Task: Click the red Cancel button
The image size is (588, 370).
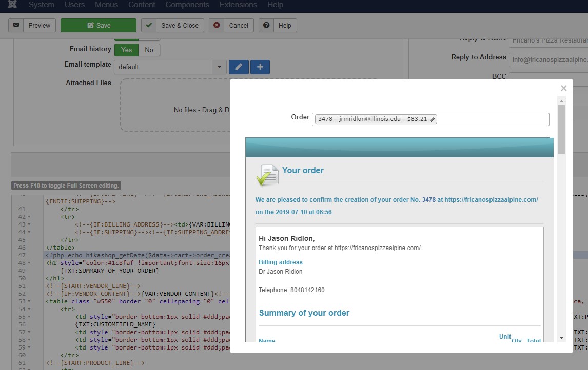Action: point(231,26)
